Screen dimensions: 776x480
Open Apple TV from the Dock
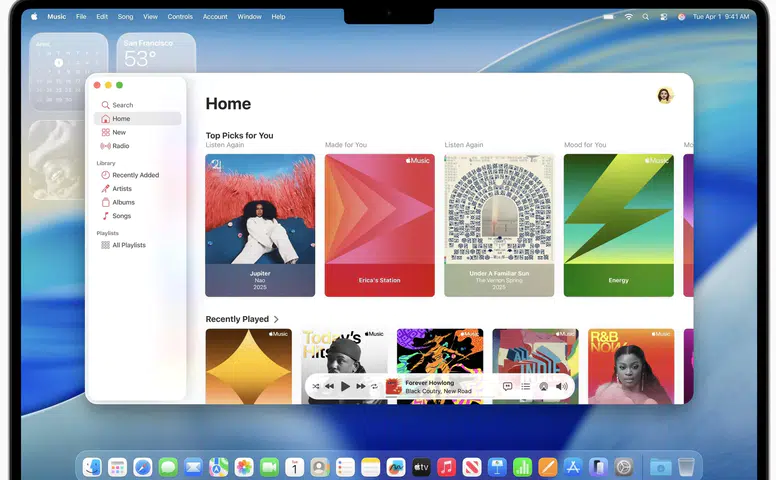click(x=421, y=467)
